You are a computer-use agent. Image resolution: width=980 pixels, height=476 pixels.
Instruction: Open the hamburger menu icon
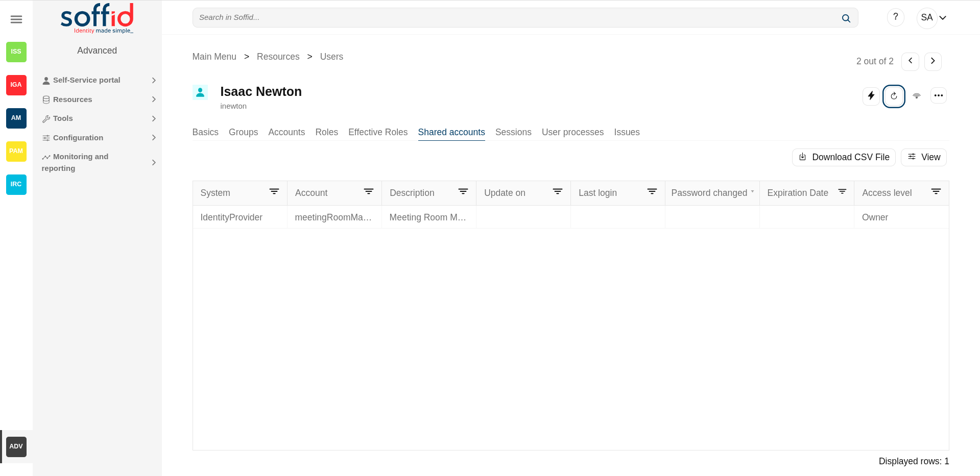coord(16,19)
